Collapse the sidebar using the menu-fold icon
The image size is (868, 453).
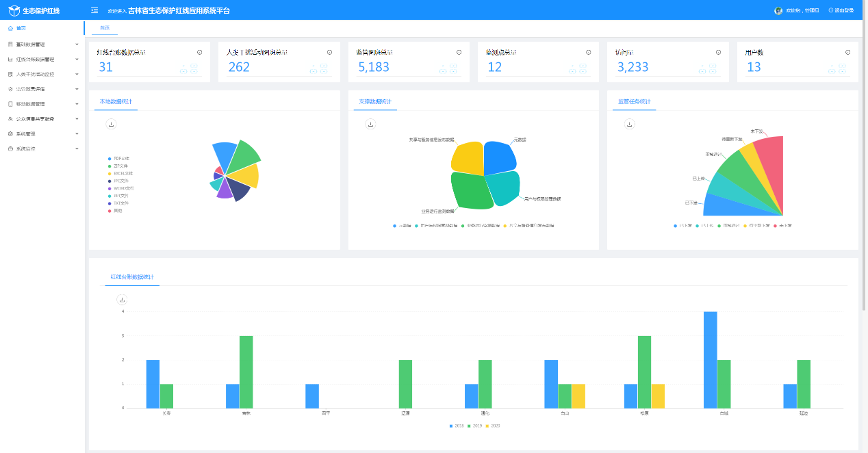pos(94,10)
